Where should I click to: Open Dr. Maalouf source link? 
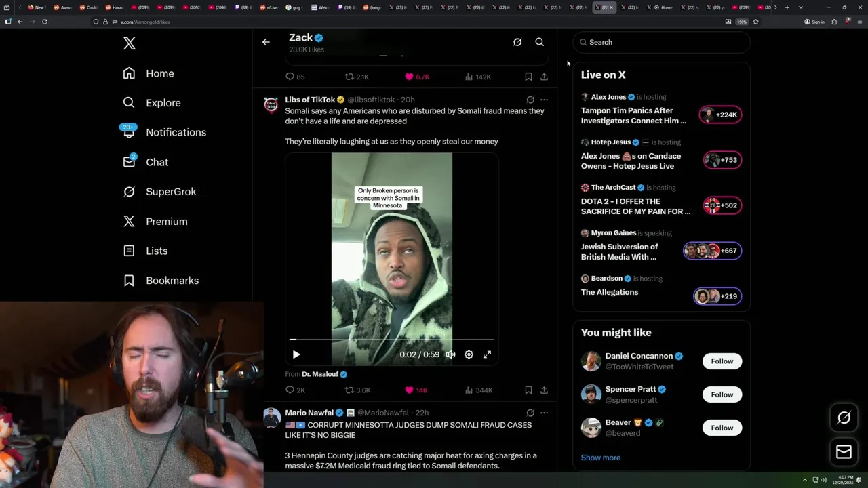click(320, 374)
